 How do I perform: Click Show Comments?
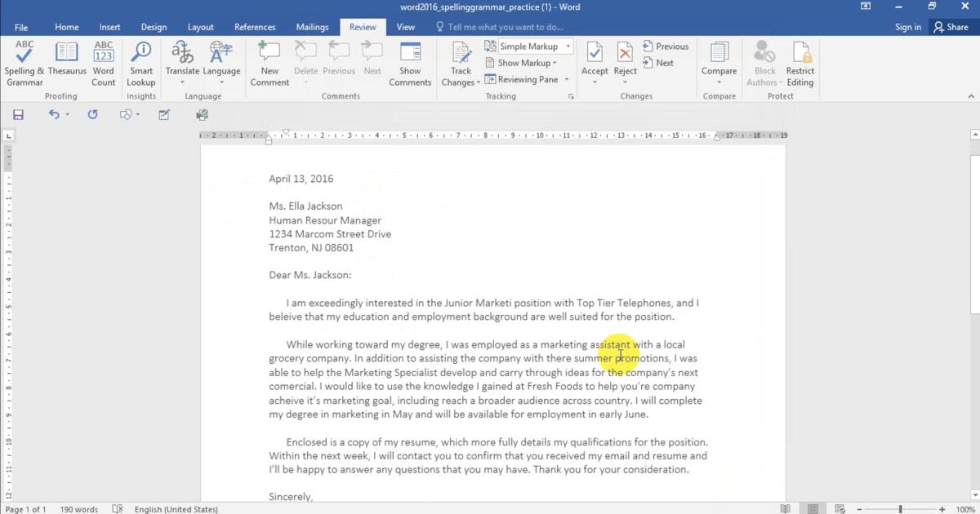coord(410,63)
